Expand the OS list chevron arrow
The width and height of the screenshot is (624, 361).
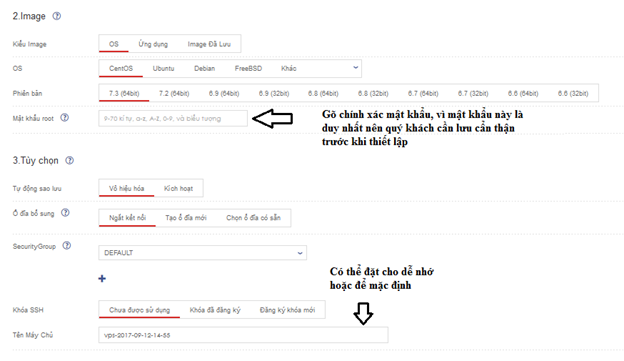click(x=356, y=68)
